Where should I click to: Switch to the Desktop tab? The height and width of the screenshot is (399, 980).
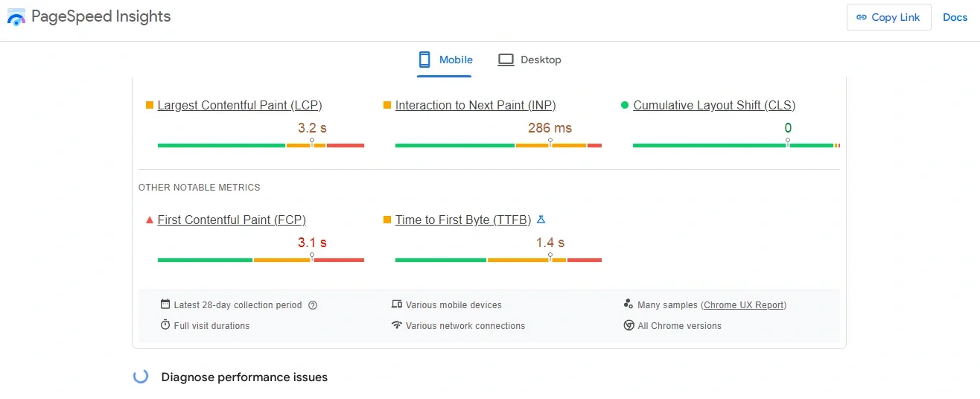pyautogui.click(x=529, y=60)
